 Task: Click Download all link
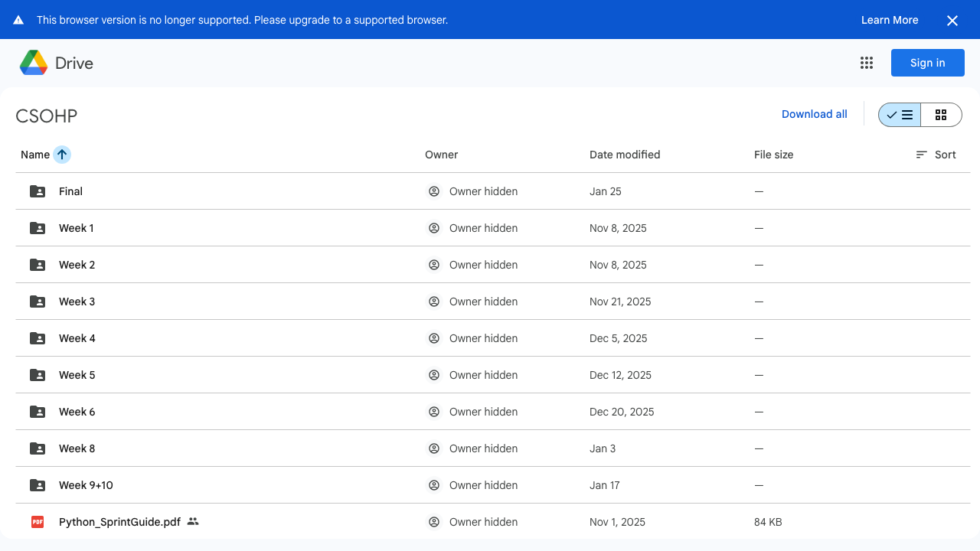point(815,114)
